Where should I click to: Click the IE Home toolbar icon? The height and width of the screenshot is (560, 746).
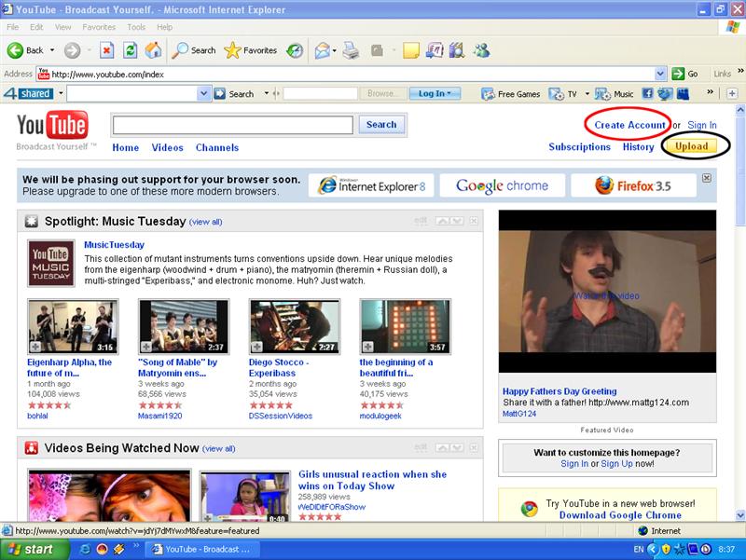point(153,50)
